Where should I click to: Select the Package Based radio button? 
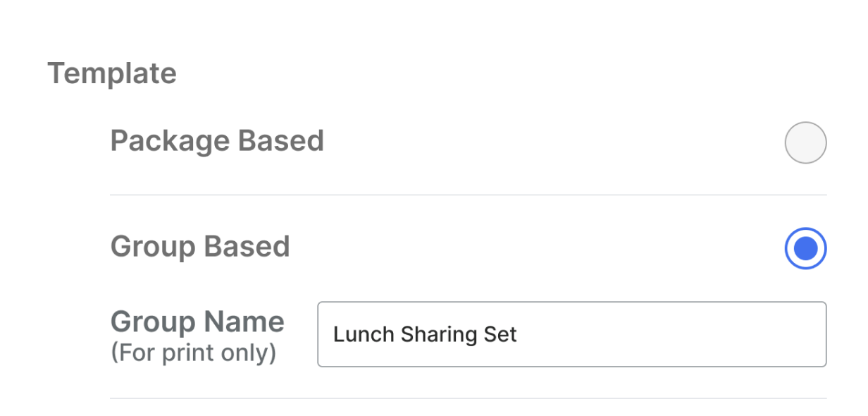[x=805, y=142]
